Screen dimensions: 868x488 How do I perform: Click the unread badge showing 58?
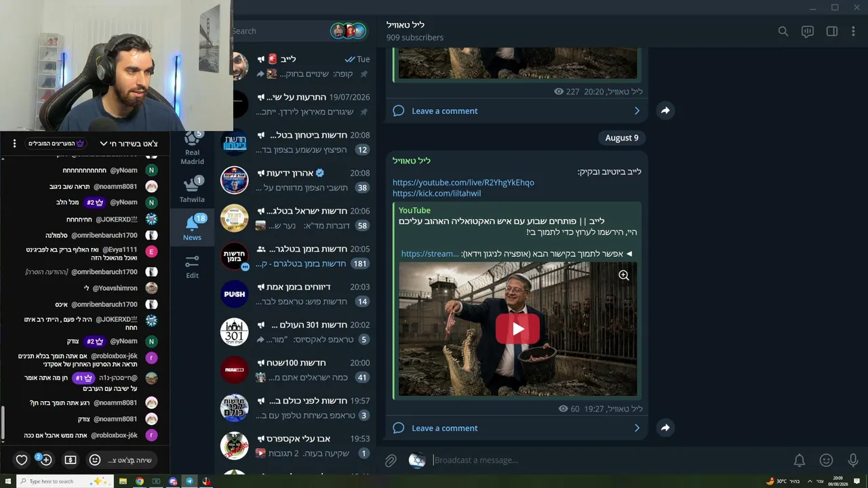point(362,226)
